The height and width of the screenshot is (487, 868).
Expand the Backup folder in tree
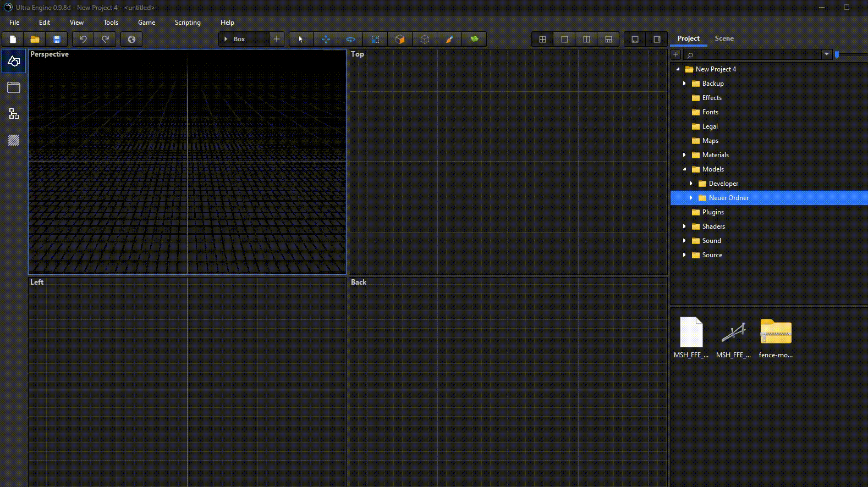tap(684, 84)
